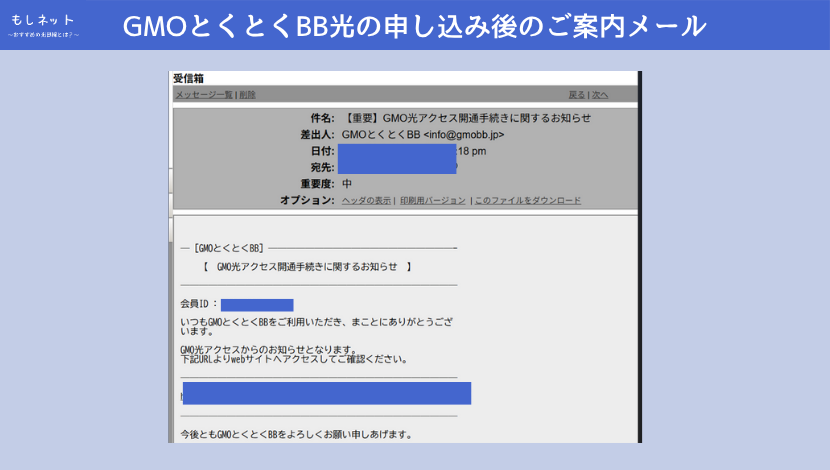Click the line 下記URLよりwebサイトへアクセス
Screen dimensions: 830x470
point(294,359)
